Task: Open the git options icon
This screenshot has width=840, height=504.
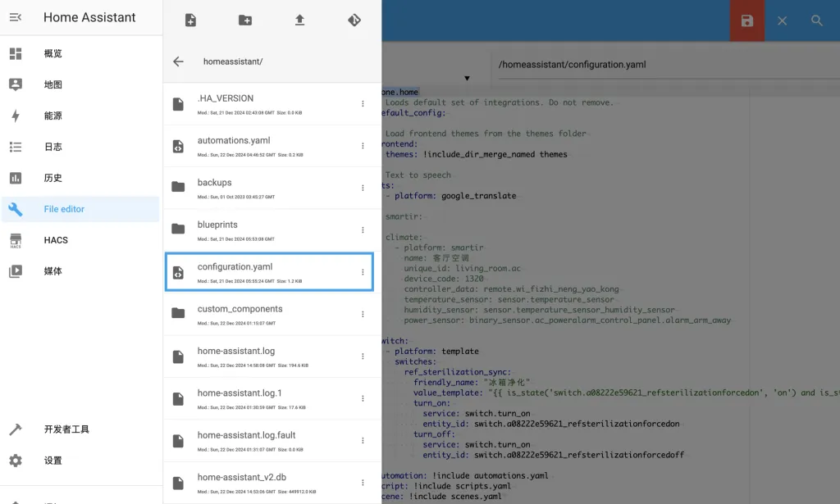Action: [354, 20]
